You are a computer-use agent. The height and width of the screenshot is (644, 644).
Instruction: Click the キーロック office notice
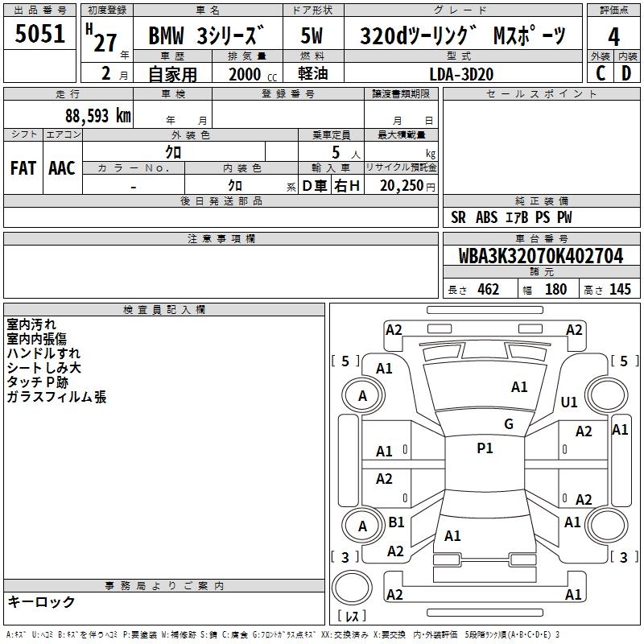click(x=41, y=601)
